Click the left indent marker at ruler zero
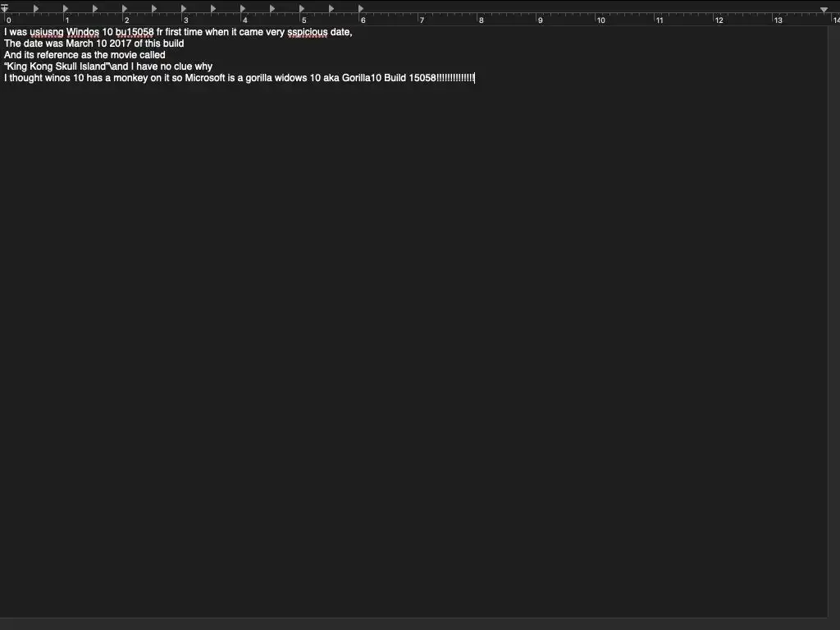840x630 pixels. (x=4, y=7)
